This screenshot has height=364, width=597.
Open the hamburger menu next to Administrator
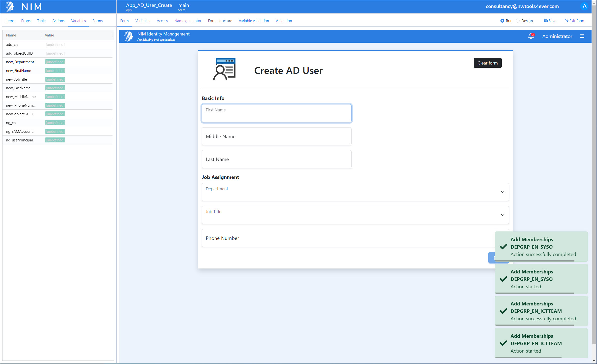click(x=582, y=36)
